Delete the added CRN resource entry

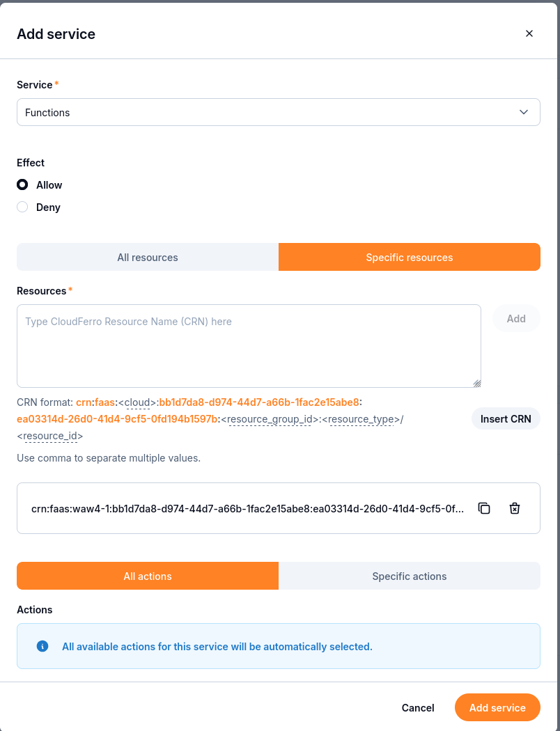coord(514,508)
